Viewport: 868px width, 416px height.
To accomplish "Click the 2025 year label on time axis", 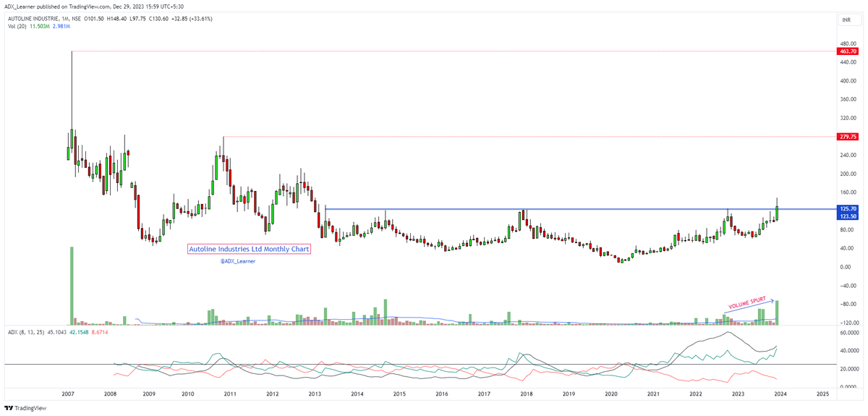I will tap(822, 394).
